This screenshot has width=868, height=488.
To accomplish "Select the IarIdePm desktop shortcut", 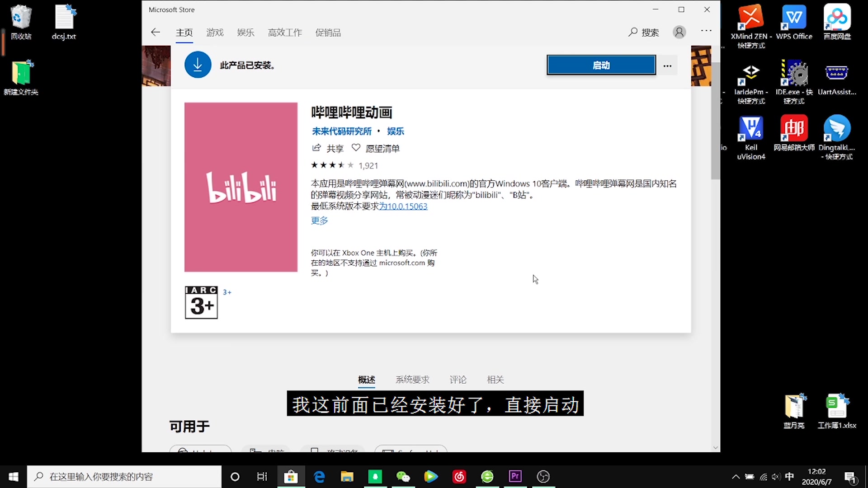I will [751, 82].
